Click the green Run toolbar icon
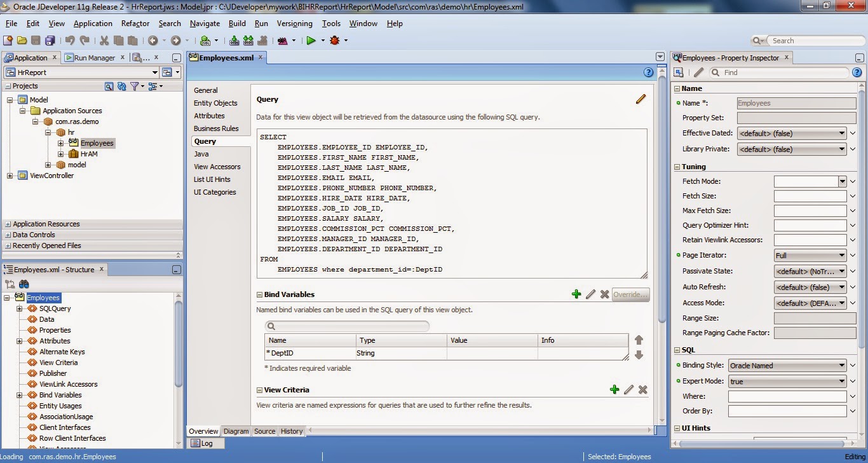The width and height of the screenshot is (868, 463). tap(311, 41)
